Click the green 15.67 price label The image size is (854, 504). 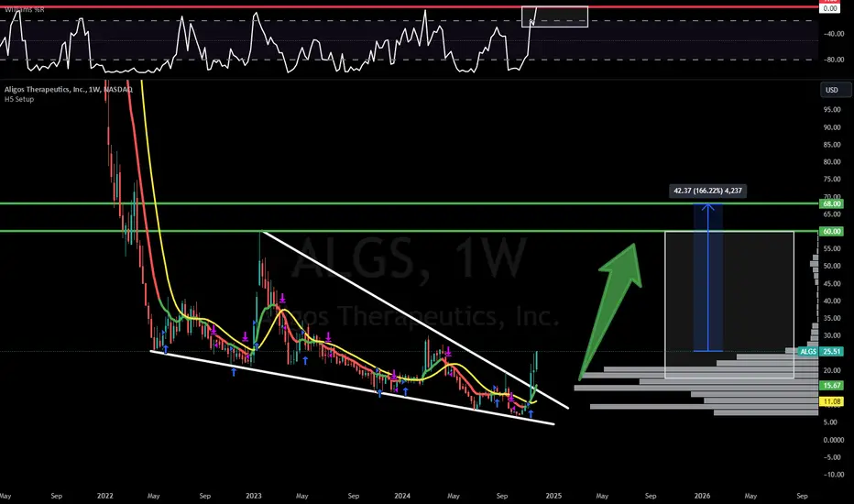(x=831, y=385)
